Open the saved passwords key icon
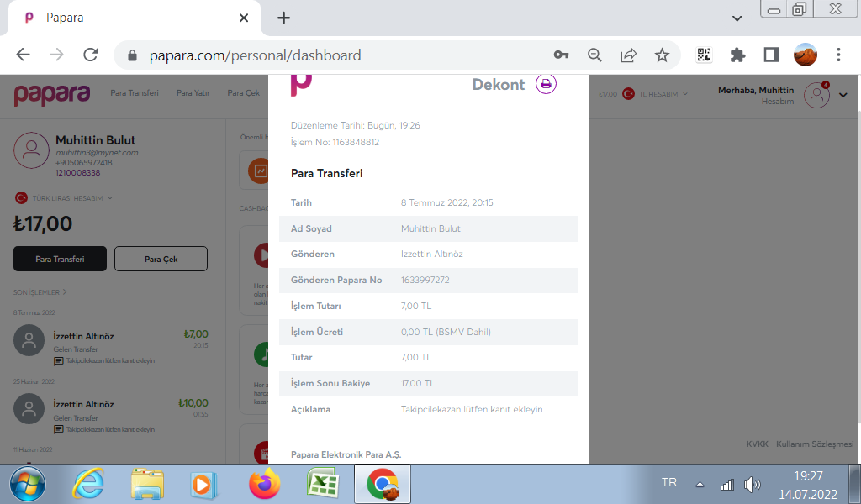The height and width of the screenshot is (504, 861). click(561, 55)
